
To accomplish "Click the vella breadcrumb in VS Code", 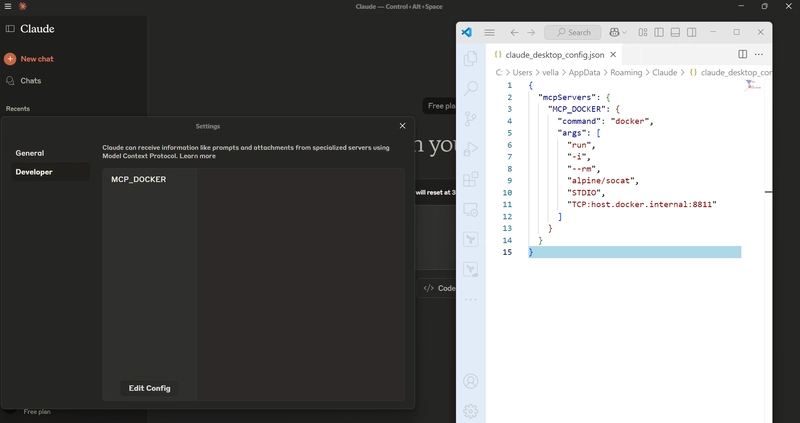I will click(550, 72).
